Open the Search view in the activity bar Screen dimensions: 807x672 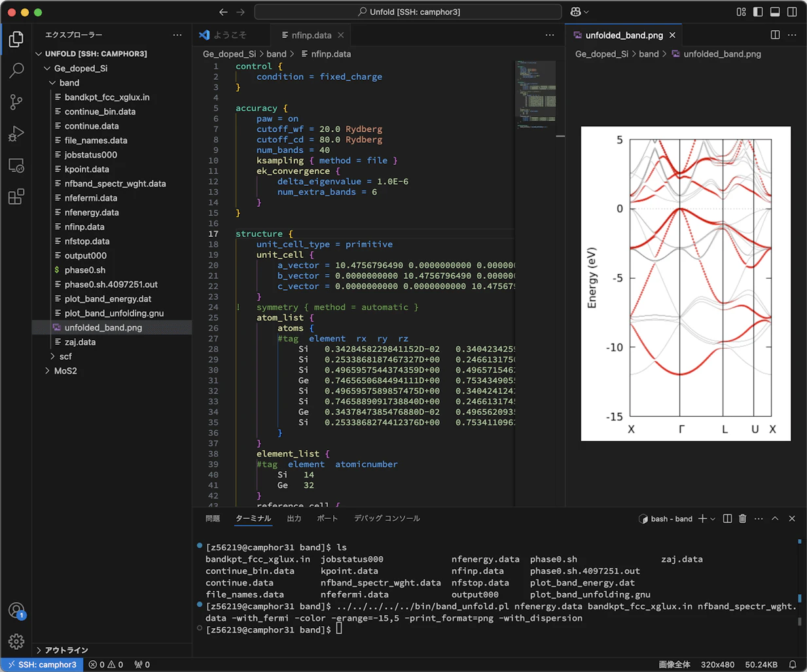point(16,70)
